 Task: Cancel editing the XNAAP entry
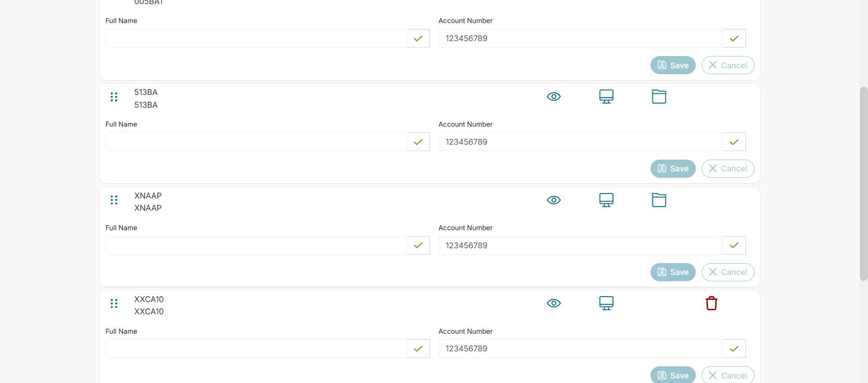coord(727,272)
